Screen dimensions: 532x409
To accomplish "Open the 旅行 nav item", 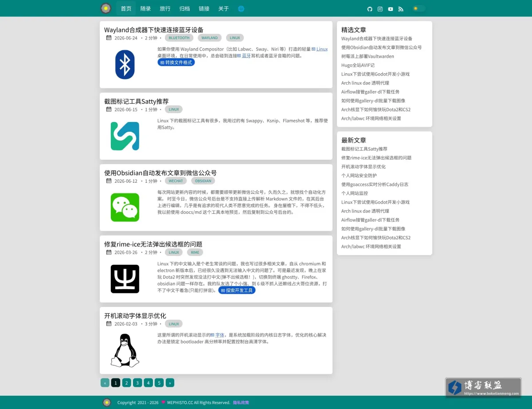I will click(x=165, y=8).
